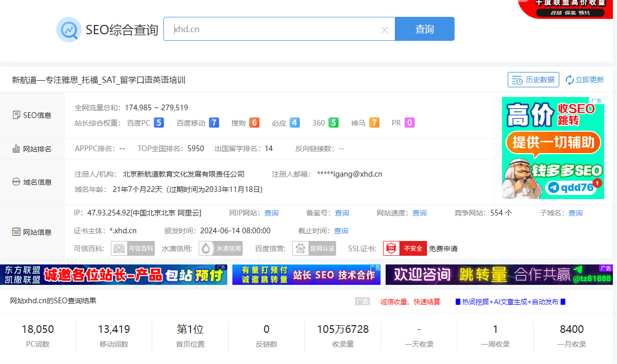Click the 必应 weight badge 4
Image resolution: width=617 pixels, height=364 pixels.
click(294, 123)
